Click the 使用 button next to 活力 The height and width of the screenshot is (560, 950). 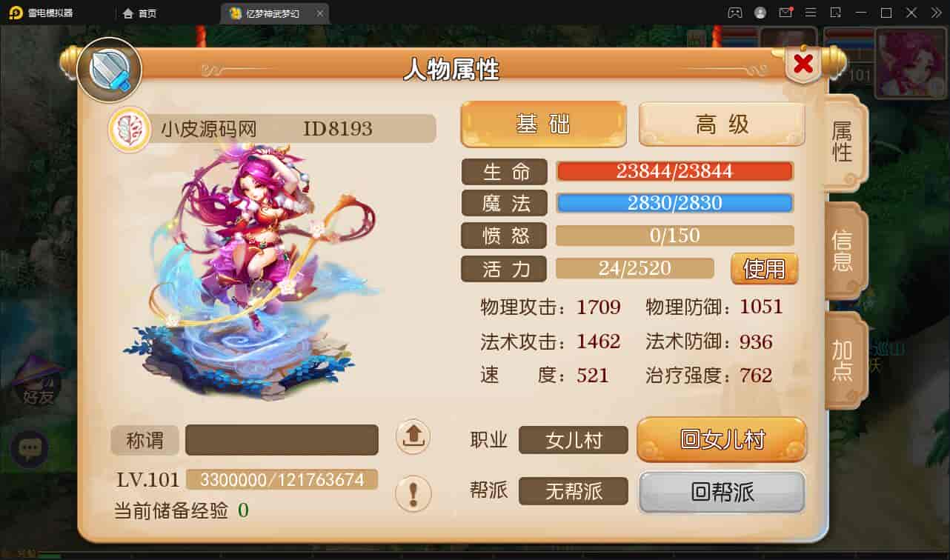pyautogui.click(x=765, y=268)
